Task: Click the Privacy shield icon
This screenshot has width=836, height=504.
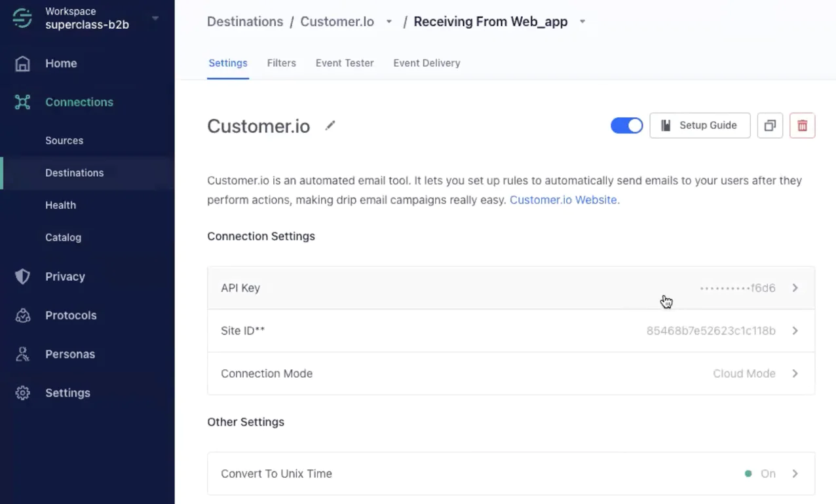Action: click(22, 276)
